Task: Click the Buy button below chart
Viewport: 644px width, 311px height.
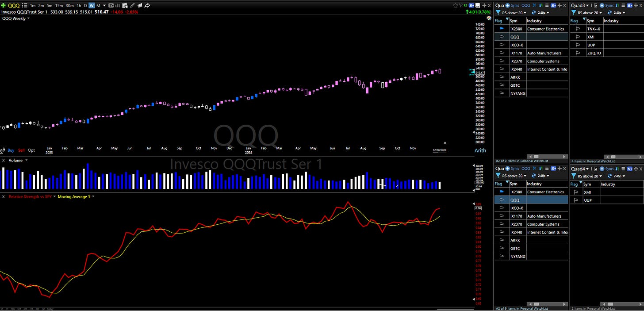Action: 11,150
